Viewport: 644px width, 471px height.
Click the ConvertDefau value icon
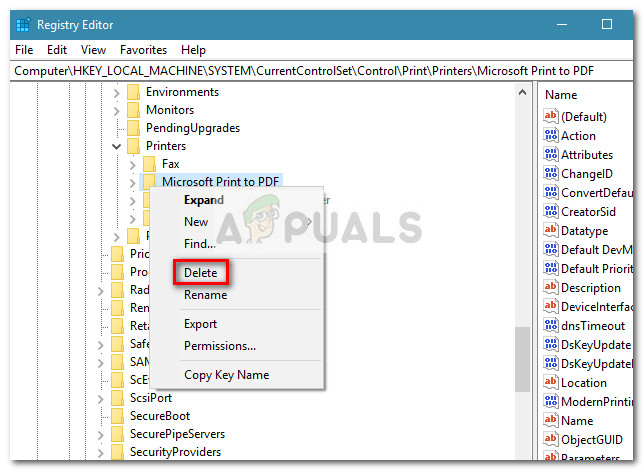tap(551, 193)
